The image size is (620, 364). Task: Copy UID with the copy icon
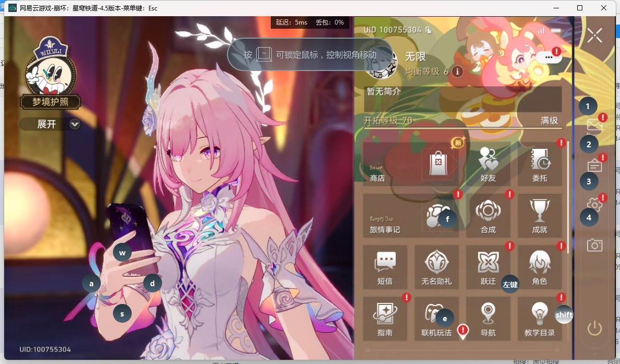[x=429, y=30]
